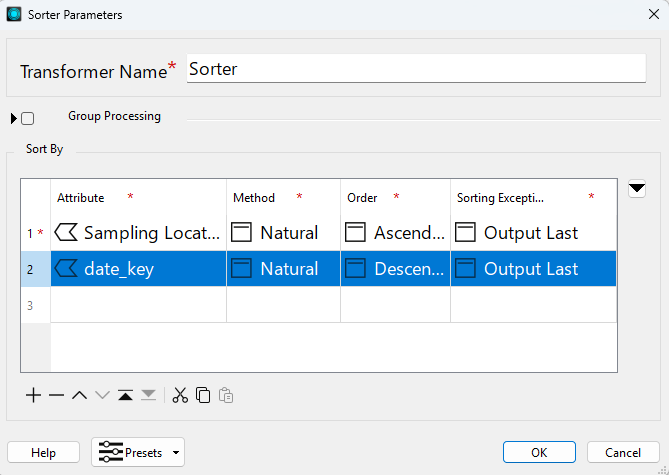Screen dimensions: 669x475
Task: Add a new sort row with plus icon
Action: pos(33,395)
